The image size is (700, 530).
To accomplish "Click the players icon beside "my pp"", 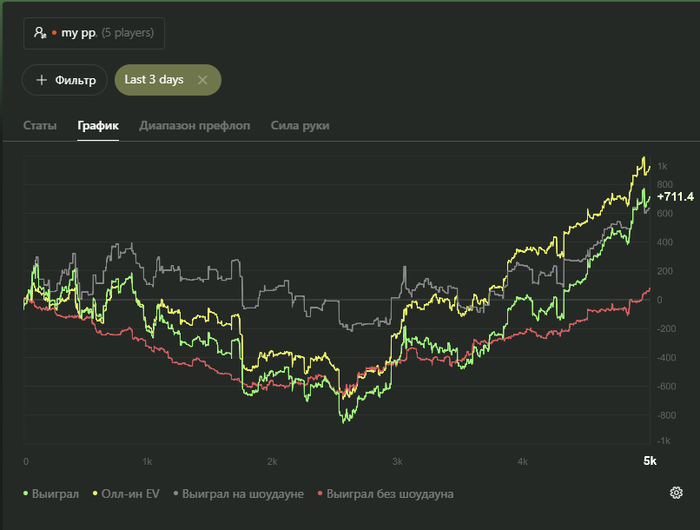I will pyautogui.click(x=40, y=33).
